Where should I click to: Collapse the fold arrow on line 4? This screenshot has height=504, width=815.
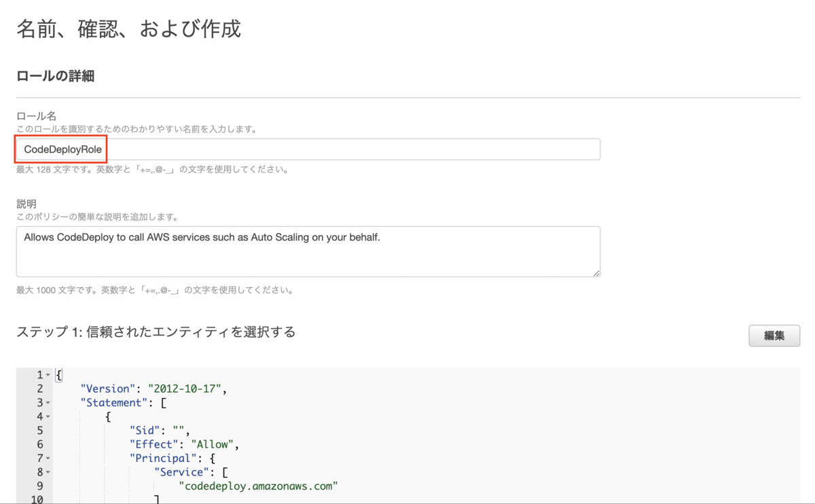tap(48, 416)
